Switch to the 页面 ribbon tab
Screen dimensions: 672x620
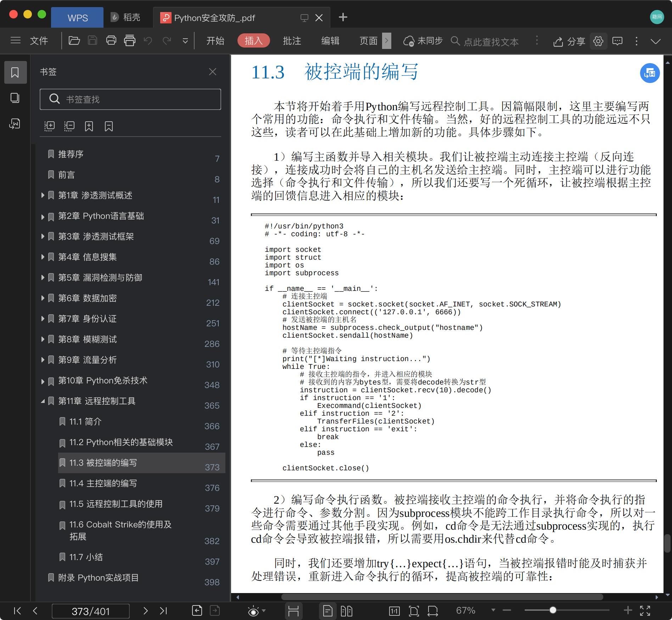pos(368,41)
